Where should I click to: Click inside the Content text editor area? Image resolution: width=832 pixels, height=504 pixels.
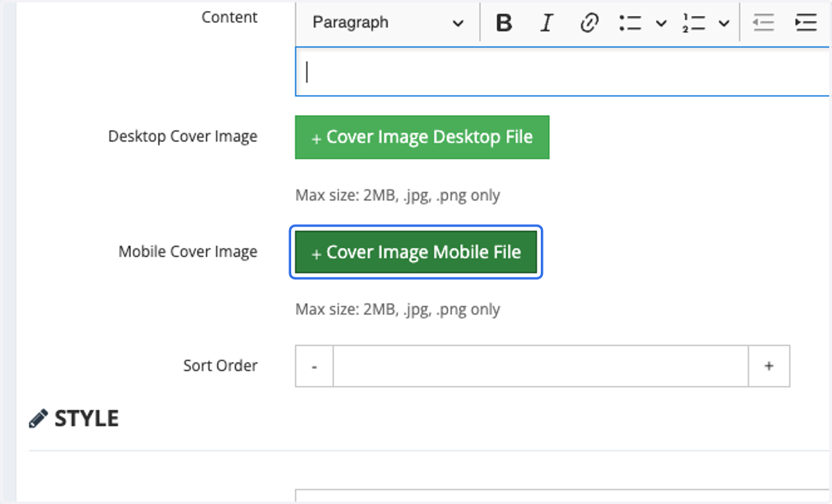[562, 71]
